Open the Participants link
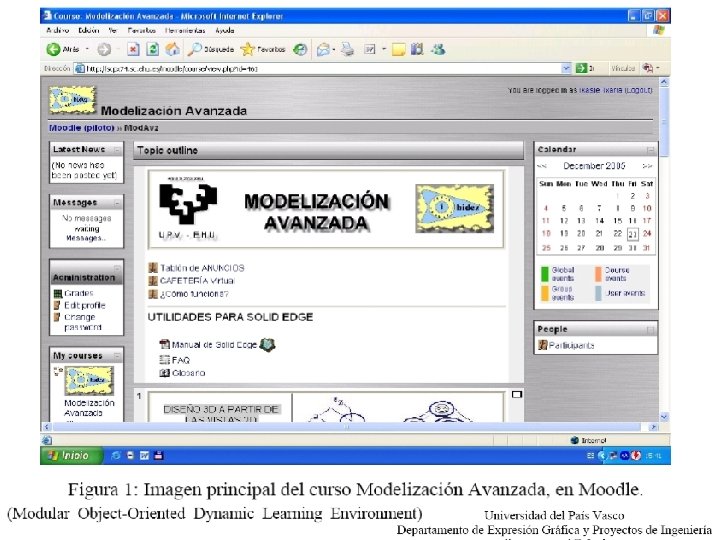This screenshot has width=720, height=540. 572,345
